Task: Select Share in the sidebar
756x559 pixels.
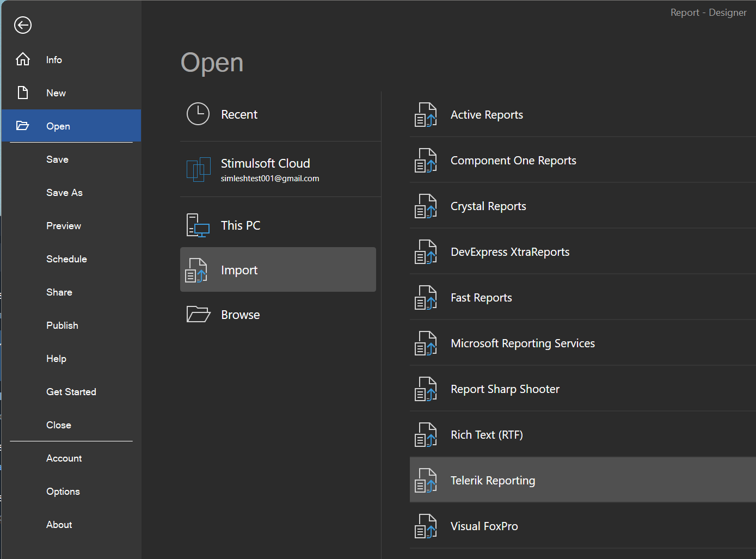Action: tap(71, 292)
